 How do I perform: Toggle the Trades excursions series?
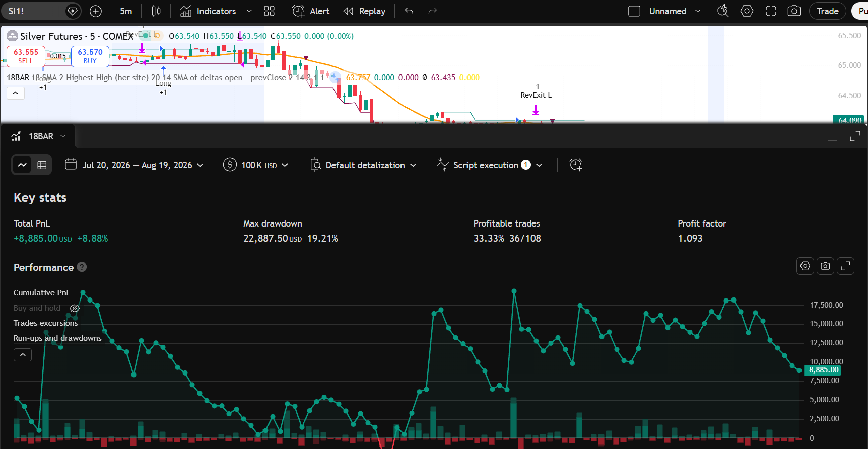[x=45, y=323]
